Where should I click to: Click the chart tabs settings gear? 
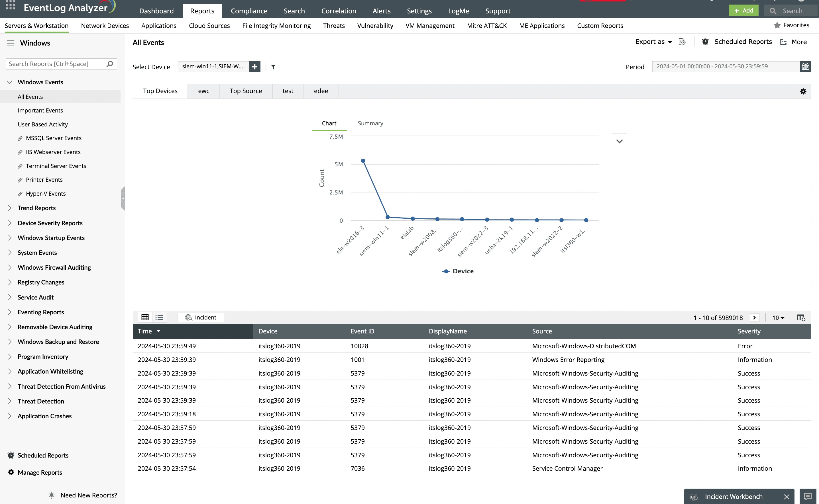(x=803, y=91)
